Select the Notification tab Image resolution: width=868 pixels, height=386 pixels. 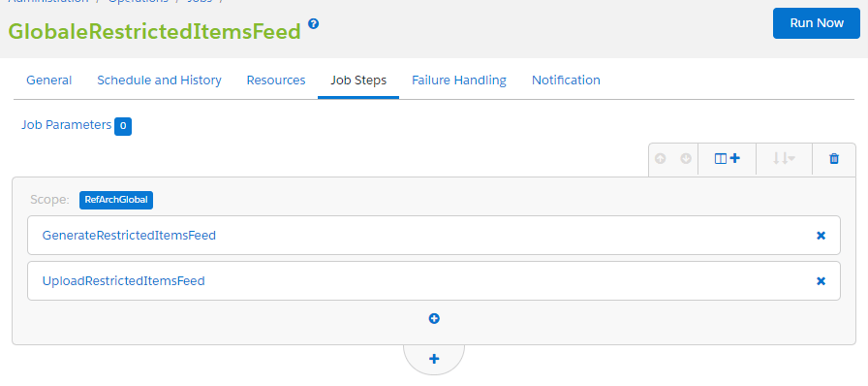pyautogui.click(x=566, y=80)
